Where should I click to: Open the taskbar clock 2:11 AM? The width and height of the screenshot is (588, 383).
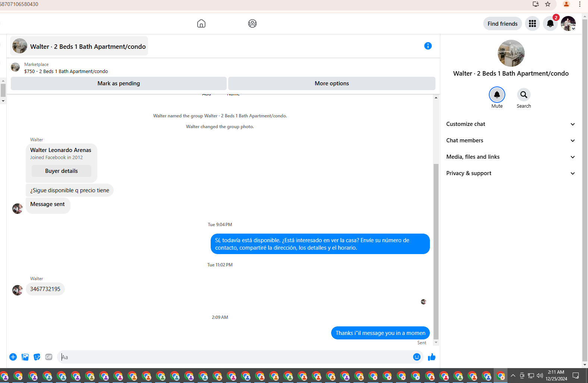(x=556, y=376)
